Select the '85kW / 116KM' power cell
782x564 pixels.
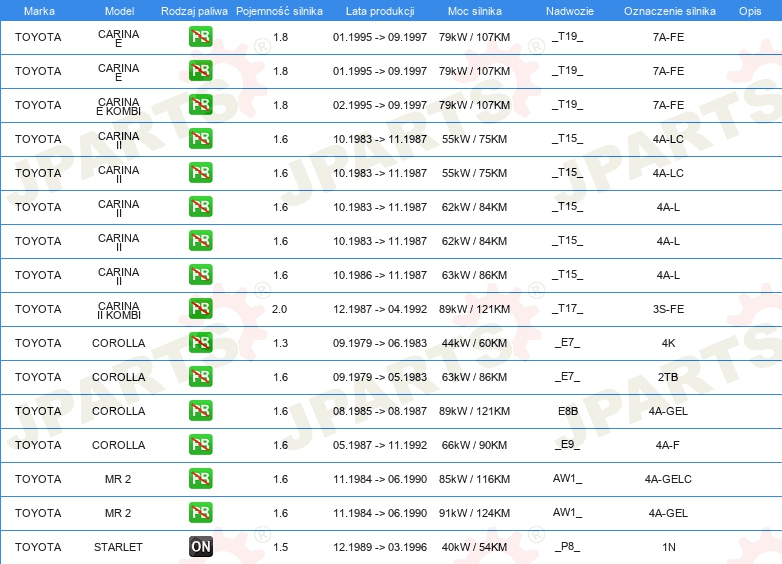pyautogui.click(x=474, y=479)
